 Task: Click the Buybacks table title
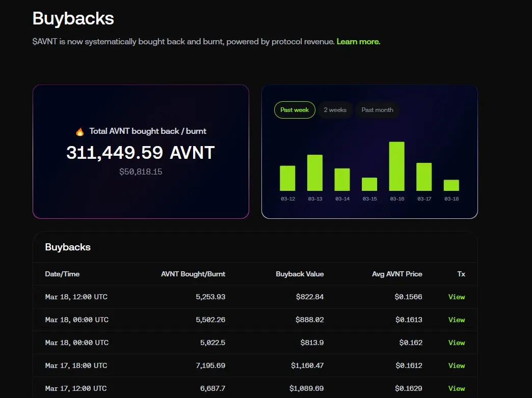point(68,247)
